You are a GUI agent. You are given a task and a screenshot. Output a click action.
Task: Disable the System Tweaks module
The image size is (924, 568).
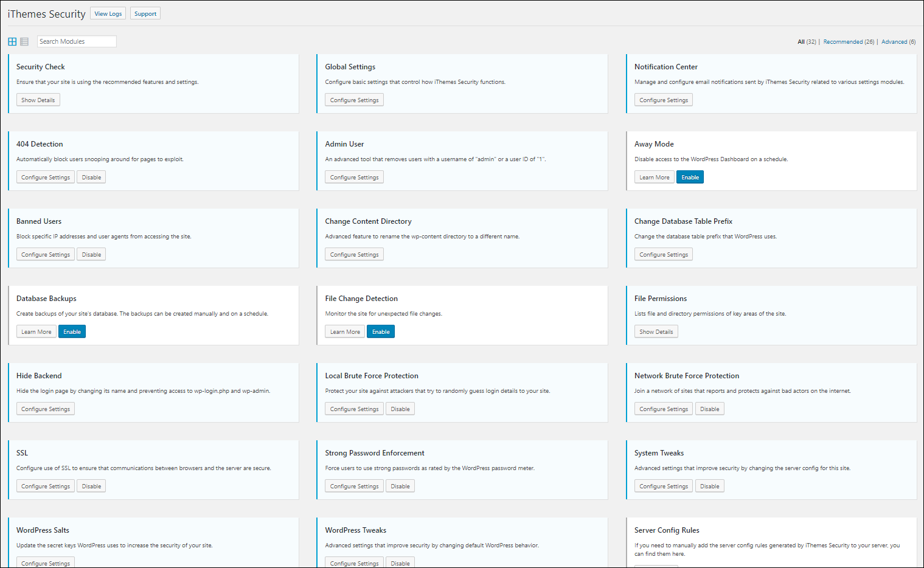[x=709, y=486]
